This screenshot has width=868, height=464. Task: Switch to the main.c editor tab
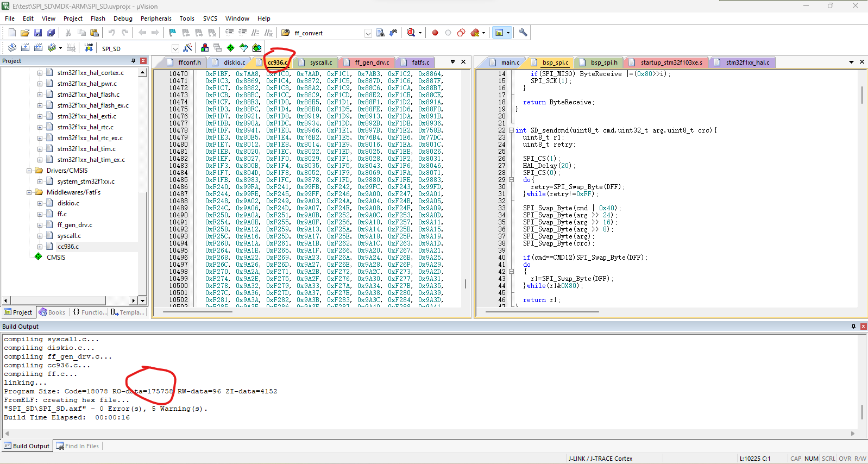tap(510, 62)
